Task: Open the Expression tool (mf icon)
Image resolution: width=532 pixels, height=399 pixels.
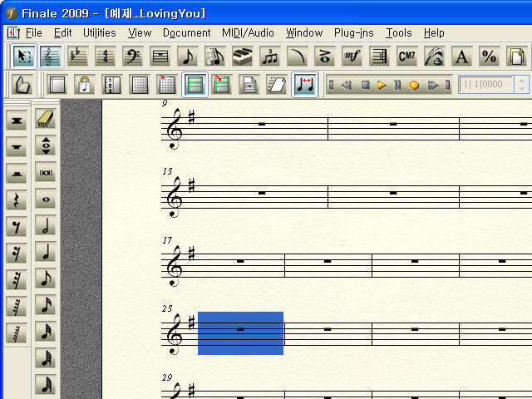Action: point(352,57)
